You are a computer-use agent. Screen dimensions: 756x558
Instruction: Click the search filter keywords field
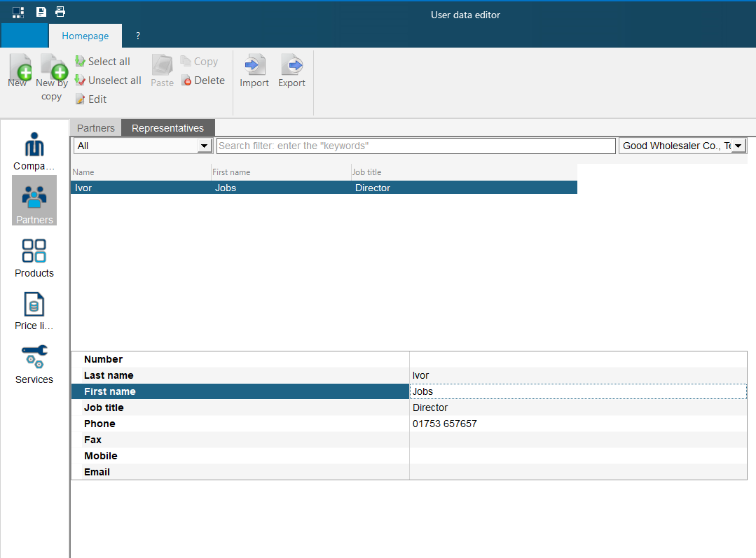coord(415,145)
